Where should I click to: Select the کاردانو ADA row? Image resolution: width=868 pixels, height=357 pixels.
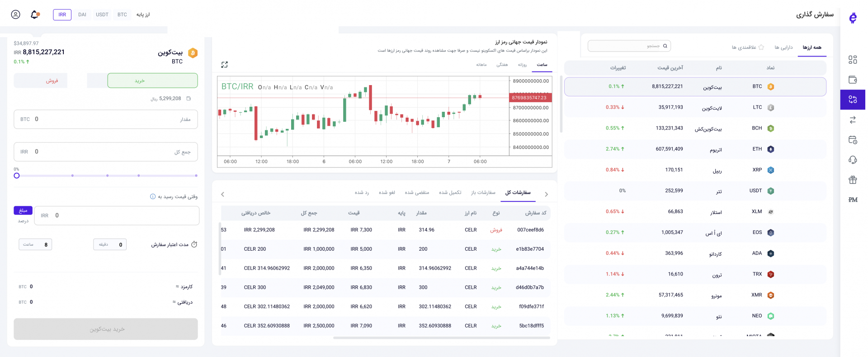pyautogui.click(x=695, y=253)
